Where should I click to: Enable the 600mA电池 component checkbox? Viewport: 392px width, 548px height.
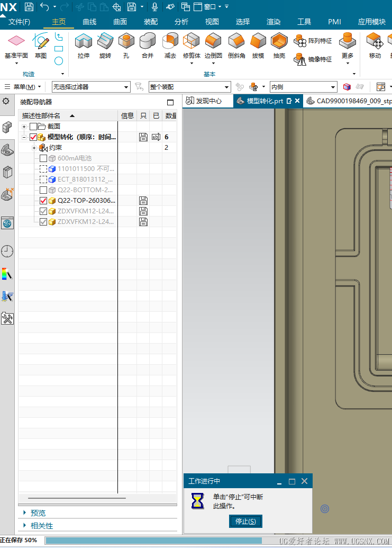43,158
